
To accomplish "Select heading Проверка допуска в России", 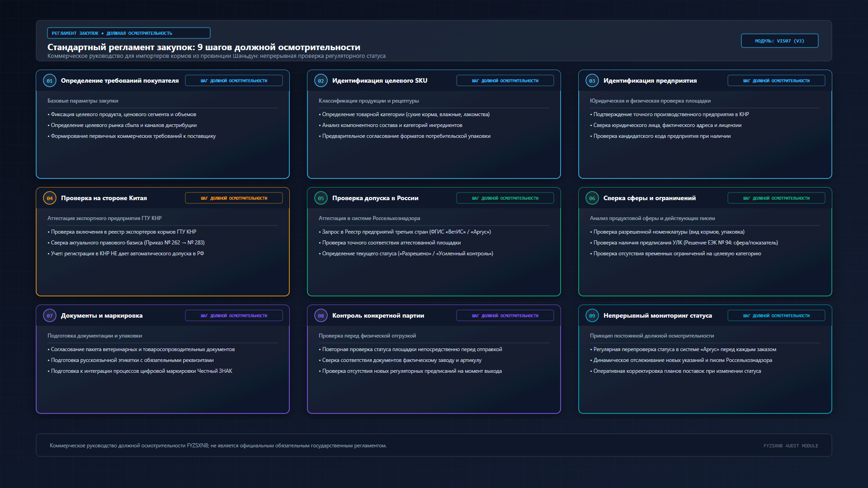I will (x=375, y=198).
